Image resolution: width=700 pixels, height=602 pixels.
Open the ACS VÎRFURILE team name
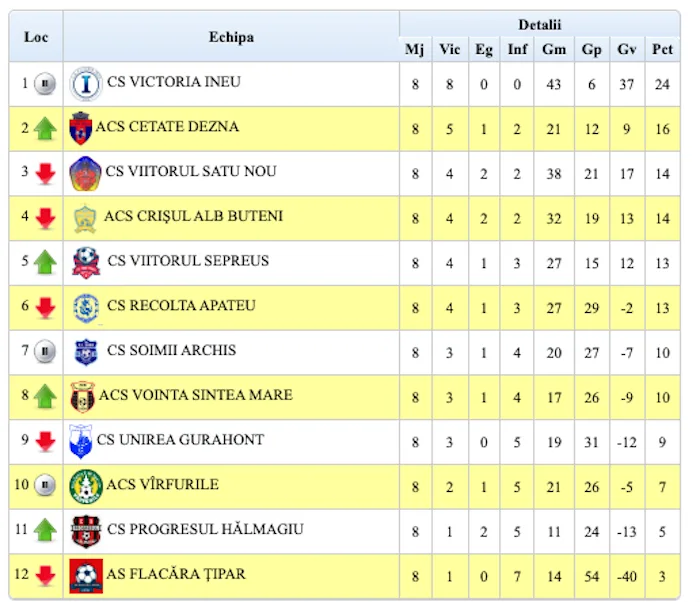[x=158, y=485]
